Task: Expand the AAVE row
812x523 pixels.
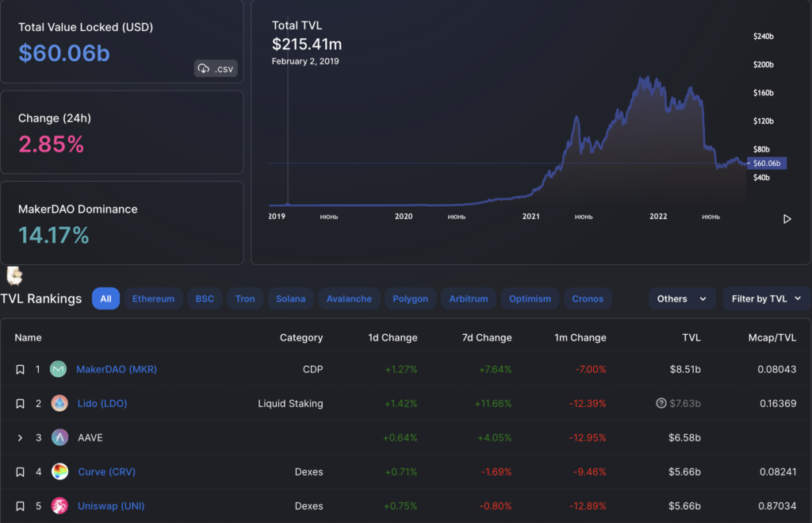Action: coord(21,437)
